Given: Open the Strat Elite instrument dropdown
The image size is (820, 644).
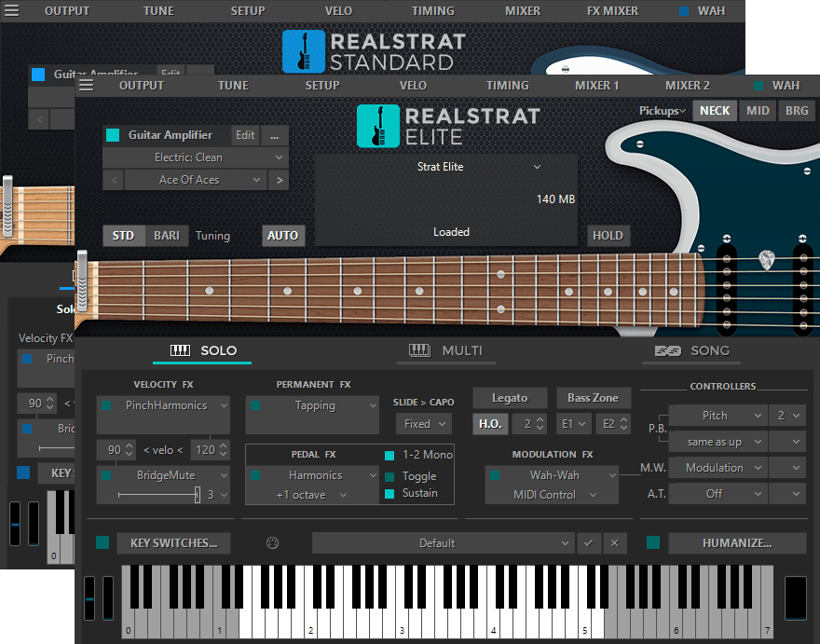Looking at the screenshot, I should coord(478,167).
